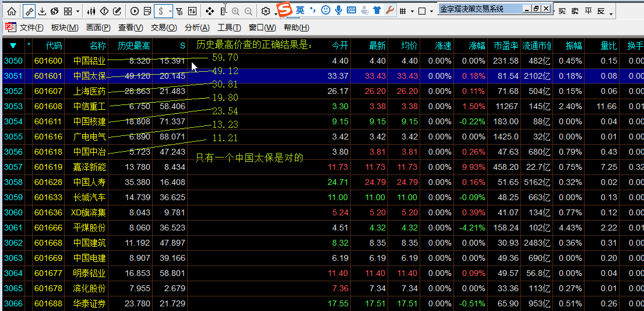The height and width of the screenshot is (311, 644).
Task: Open the 帮助(H) menu
Action: click(297, 27)
